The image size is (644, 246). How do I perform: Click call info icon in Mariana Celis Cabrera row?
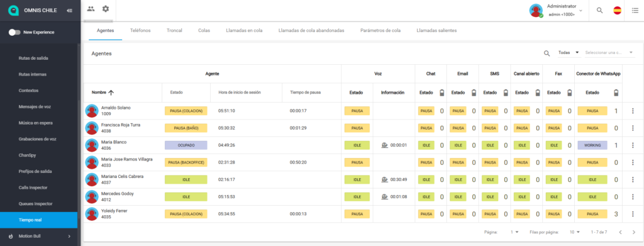coord(384,179)
